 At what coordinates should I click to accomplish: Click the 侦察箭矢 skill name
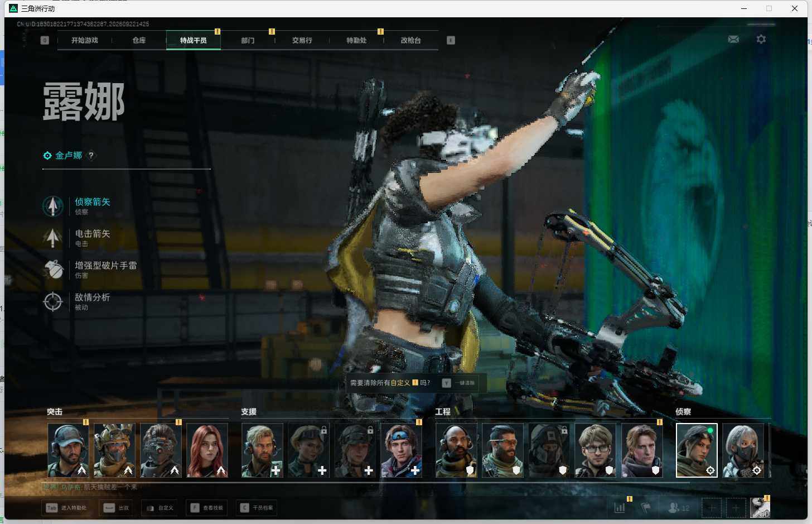(93, 202)
